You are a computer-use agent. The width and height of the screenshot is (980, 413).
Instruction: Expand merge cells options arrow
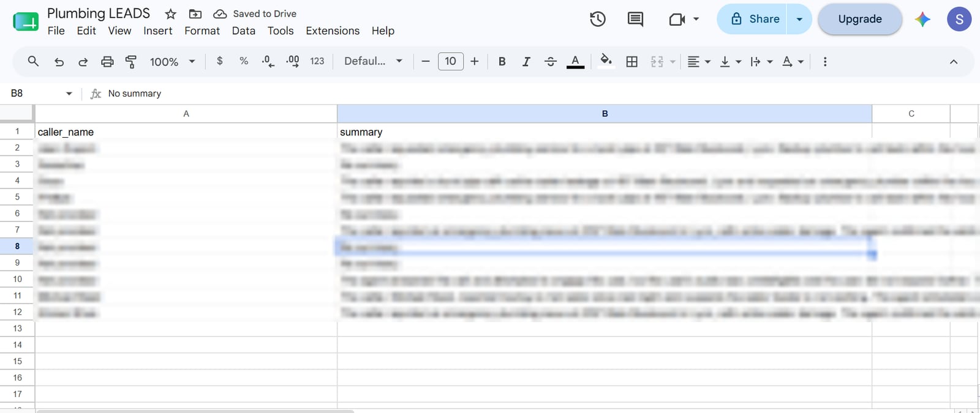pyautogui.click(x=673, y=61)
